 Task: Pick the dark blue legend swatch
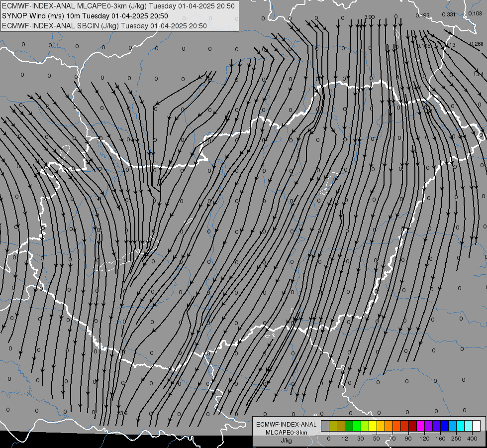445,426
